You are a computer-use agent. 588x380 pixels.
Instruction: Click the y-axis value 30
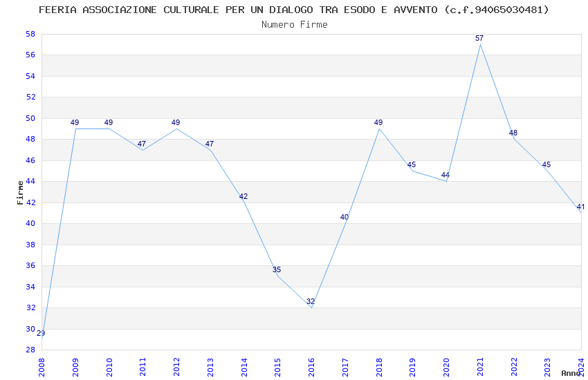click(30, 329)
